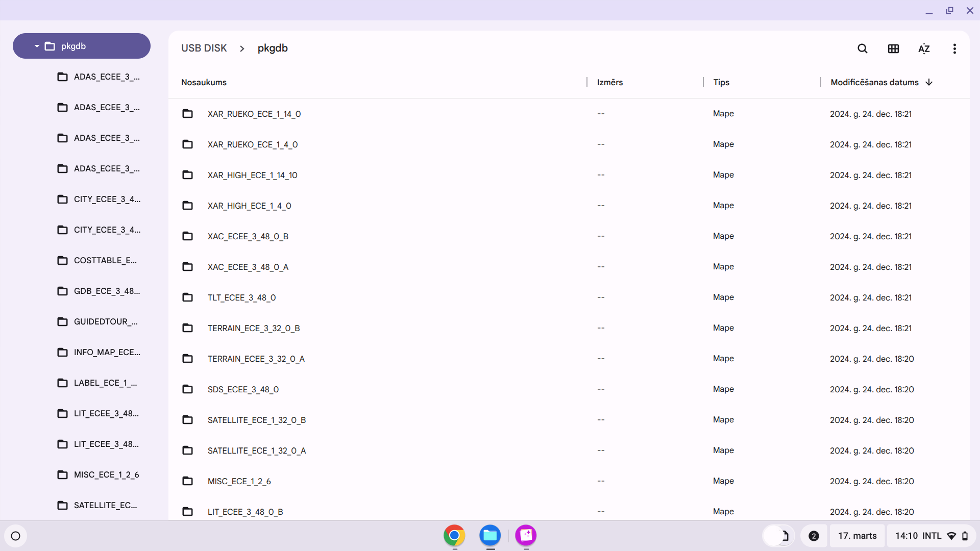This screenshot has width=980, height=551.
Task: Open the pink gallery app in shelf
Action: [x=526, y=535]
